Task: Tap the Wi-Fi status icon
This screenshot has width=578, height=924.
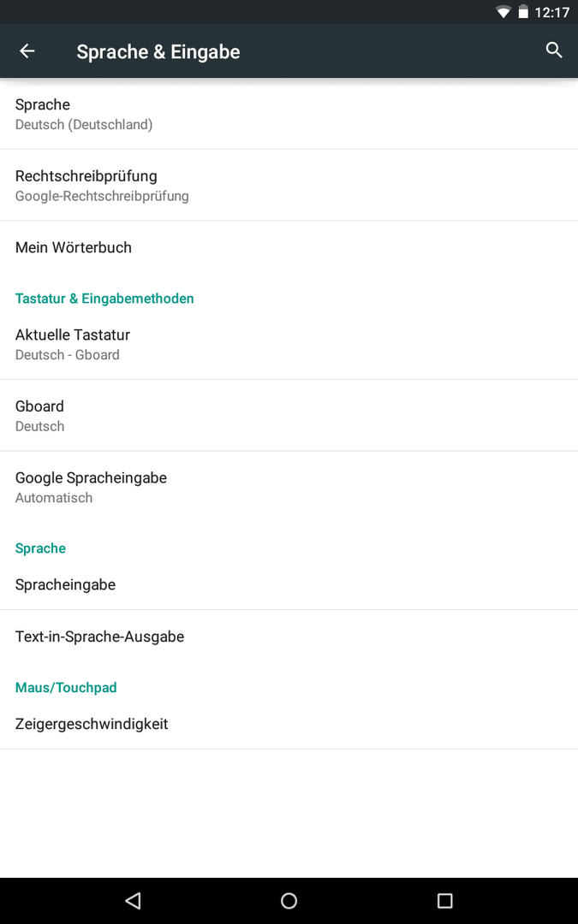Action: (x=504, y=12)
